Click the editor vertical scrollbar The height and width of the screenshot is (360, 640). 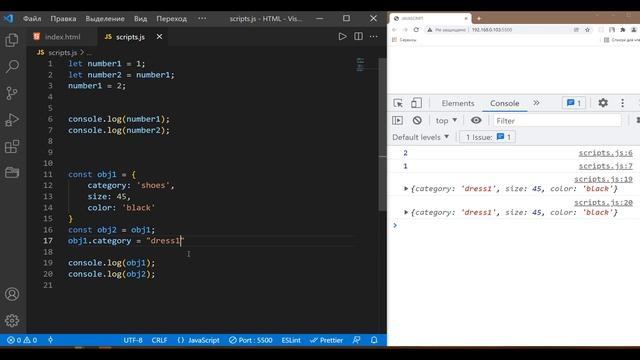click(x=382, y=135)
